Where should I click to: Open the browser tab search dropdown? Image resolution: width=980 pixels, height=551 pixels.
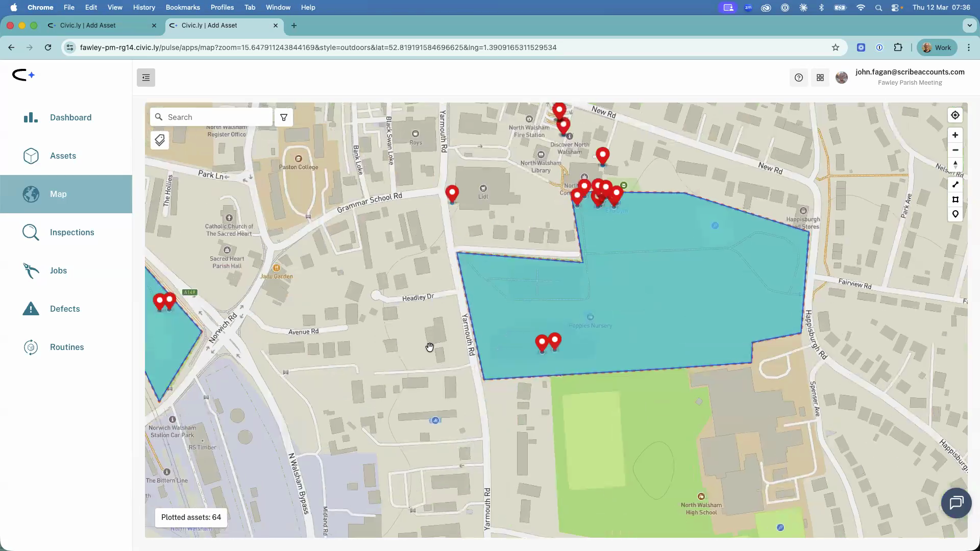pyautogui.click(x=969, y=26)
